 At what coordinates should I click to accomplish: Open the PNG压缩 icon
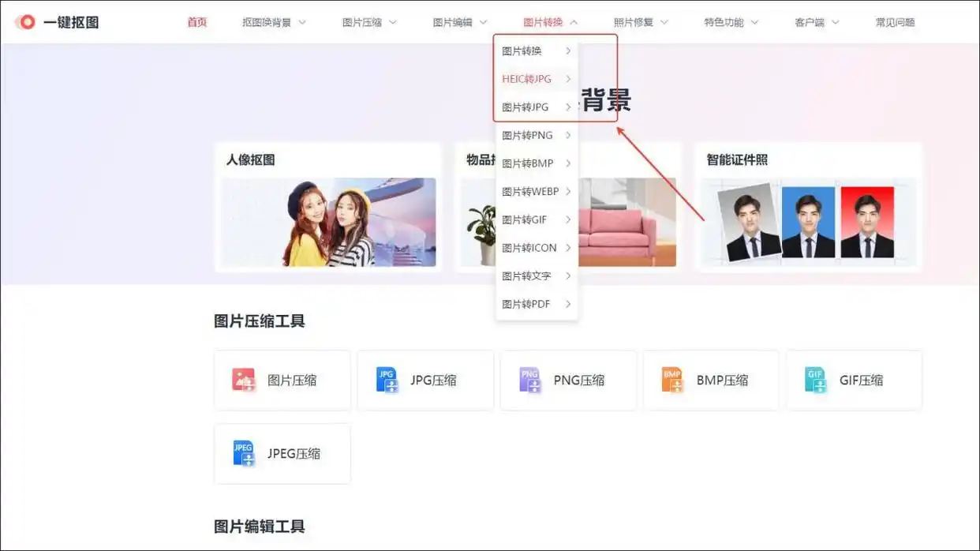529,380
